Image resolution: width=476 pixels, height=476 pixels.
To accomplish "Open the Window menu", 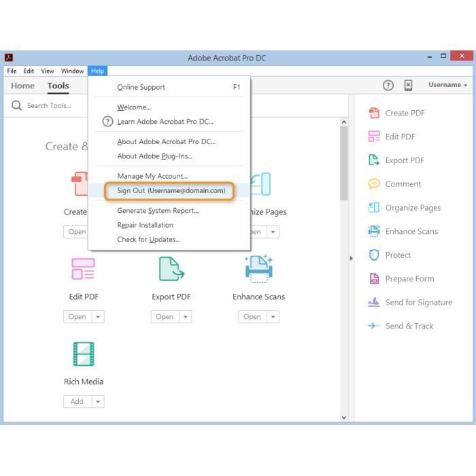I will [x=72, y=71].
